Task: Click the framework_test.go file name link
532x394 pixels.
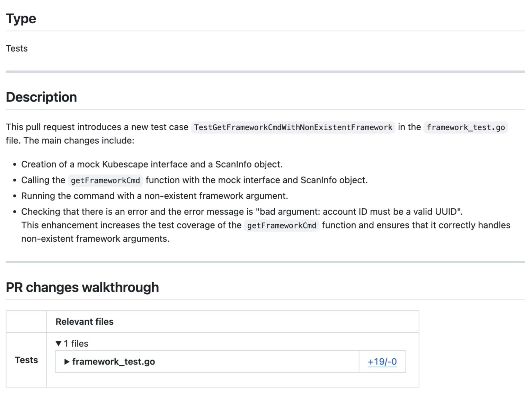Action: coord(114,361)
